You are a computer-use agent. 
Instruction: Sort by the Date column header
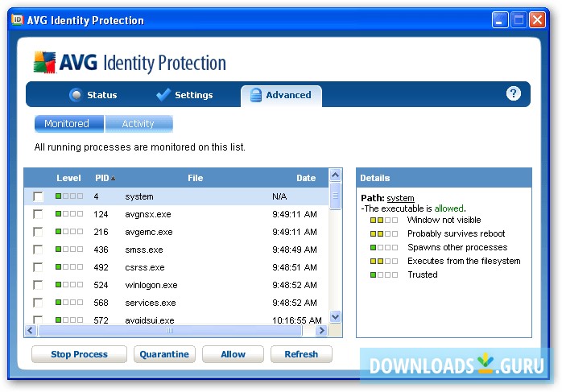point(306,178)
